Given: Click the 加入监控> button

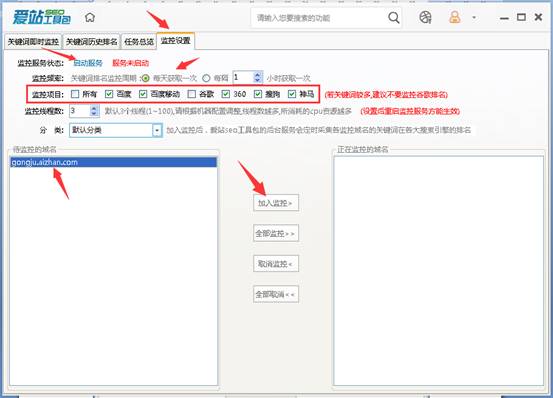Looking at the screenshot, I should click(x=276, y=203).
